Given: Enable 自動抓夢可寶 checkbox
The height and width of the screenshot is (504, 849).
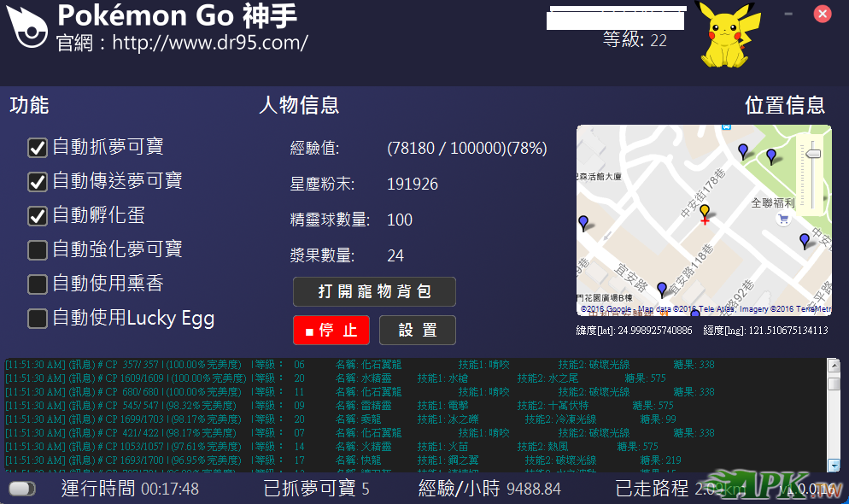Looking at the screenshot, I should (38, 148).
